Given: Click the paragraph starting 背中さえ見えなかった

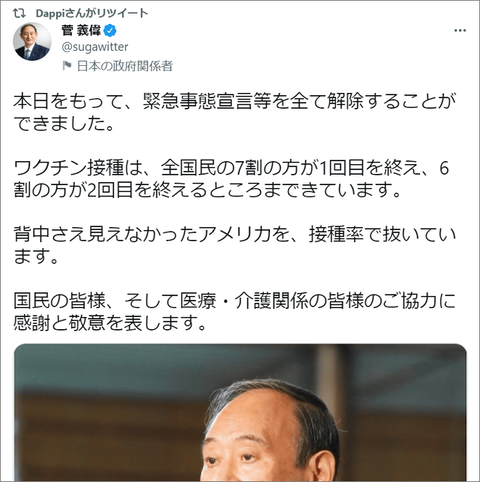Looking at the screenshot, I should (235, 245).
